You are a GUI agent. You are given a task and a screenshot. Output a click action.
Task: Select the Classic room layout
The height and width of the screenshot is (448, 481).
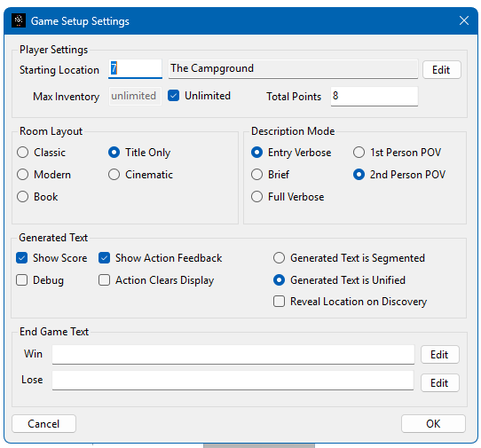pos(23,153)
